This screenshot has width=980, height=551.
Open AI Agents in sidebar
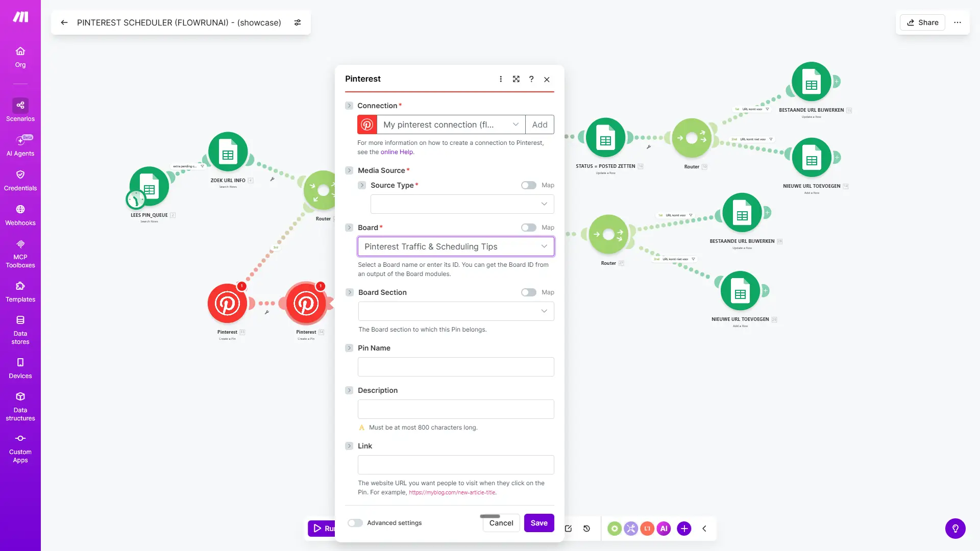coord(20,145)
